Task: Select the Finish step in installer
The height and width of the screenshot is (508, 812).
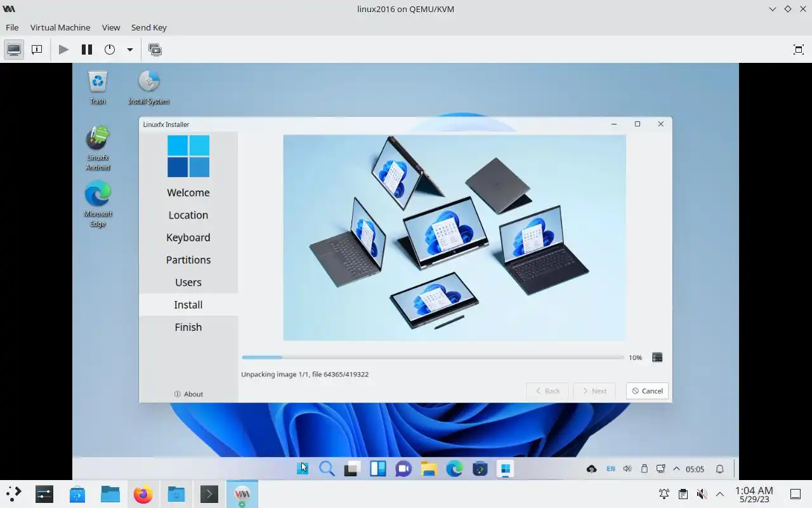Action: point(188,327)
